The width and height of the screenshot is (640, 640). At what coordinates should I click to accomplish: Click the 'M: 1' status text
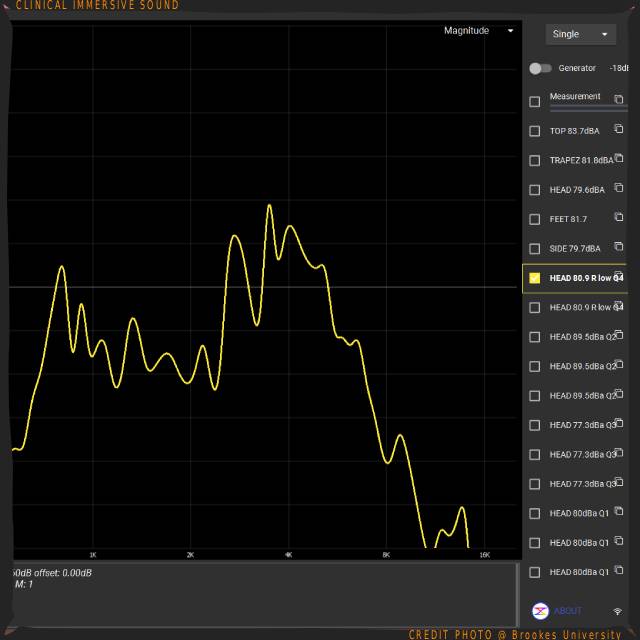pyautogui.click(x=24, y=584)
